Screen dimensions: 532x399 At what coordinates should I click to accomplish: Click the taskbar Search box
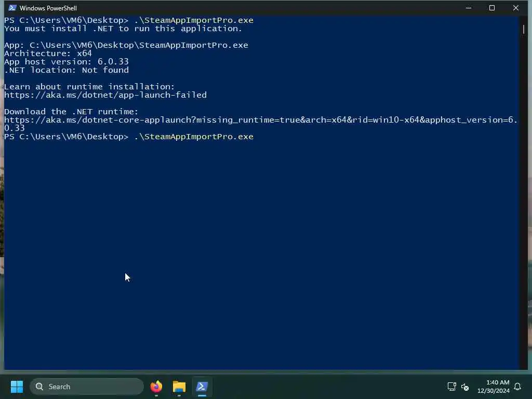[87, 387]
